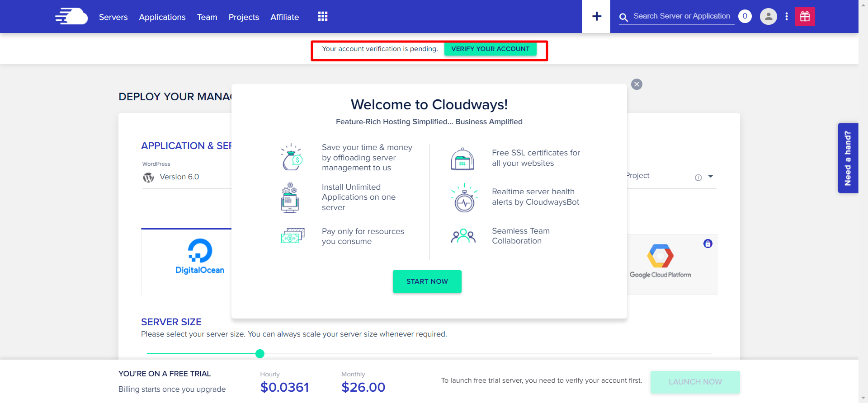Close the Welcome to Cloudways popup
This screenshot has height=403, width=868.
[x=637, y=84]
